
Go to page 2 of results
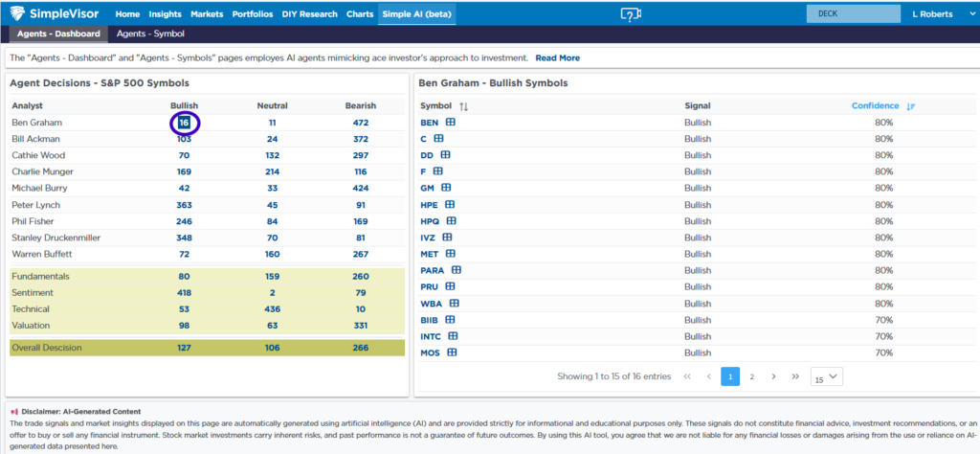751,376
